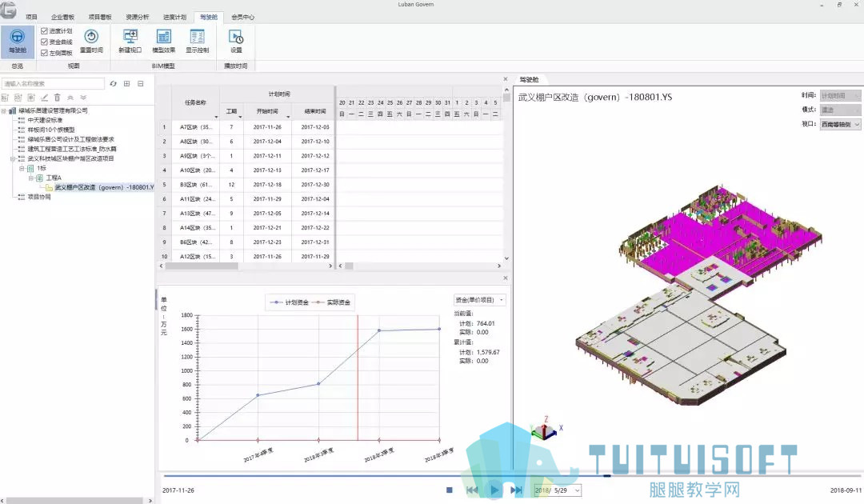
Task: Select the B3区块 task row
Action: [x=246, y=185]
